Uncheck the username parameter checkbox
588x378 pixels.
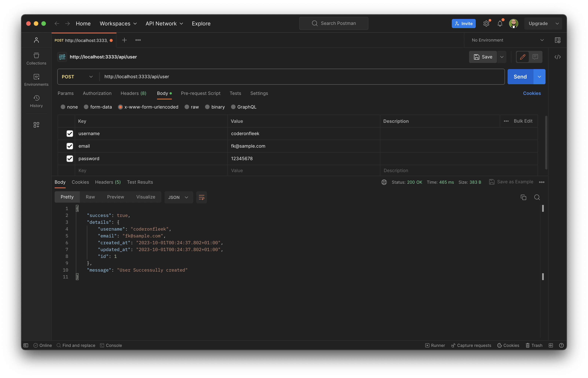[x=70, y=134]
